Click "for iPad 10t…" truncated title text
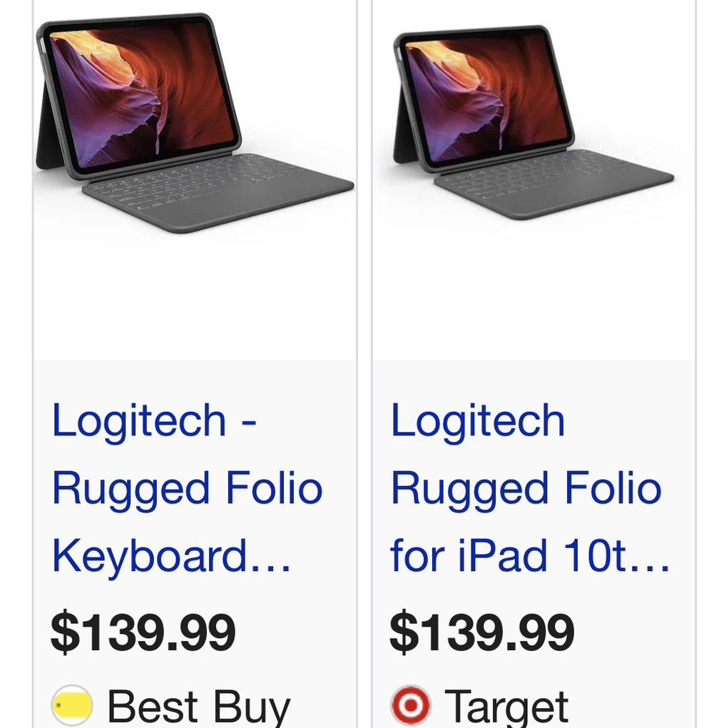 530,556
